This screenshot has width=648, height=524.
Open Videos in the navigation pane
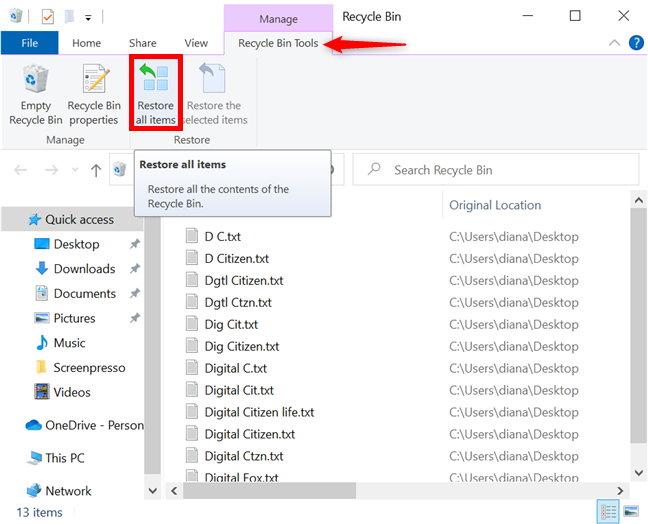coord(62,392)
